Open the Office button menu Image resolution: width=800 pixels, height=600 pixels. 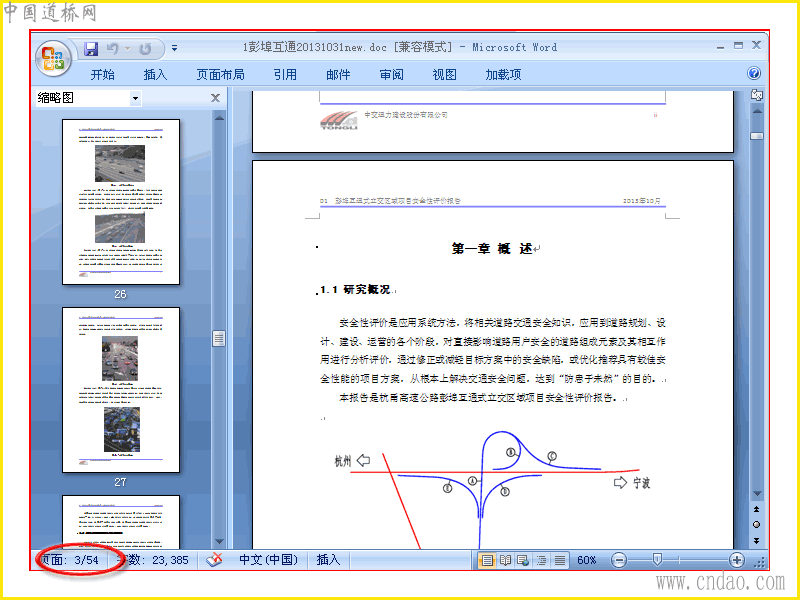[x=53, y=58]
